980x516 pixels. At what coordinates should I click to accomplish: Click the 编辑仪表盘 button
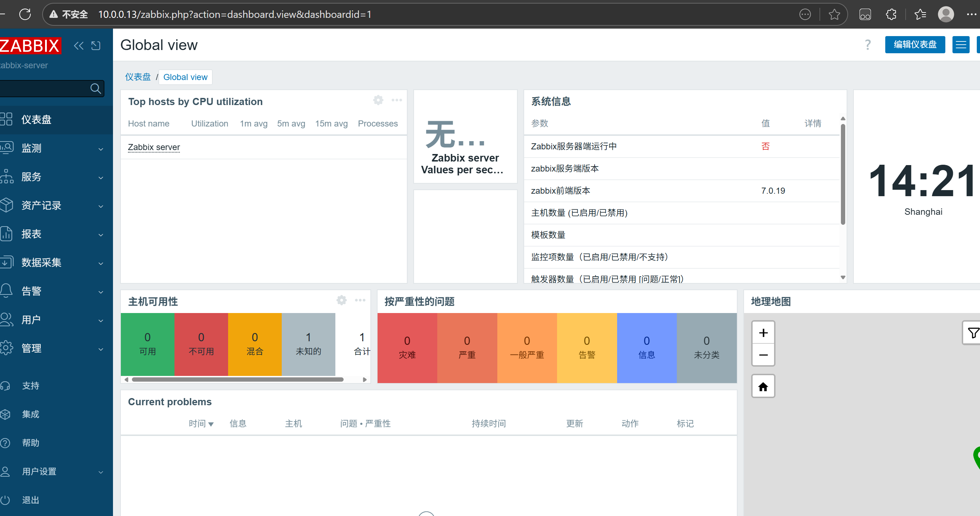coord(915,45)
